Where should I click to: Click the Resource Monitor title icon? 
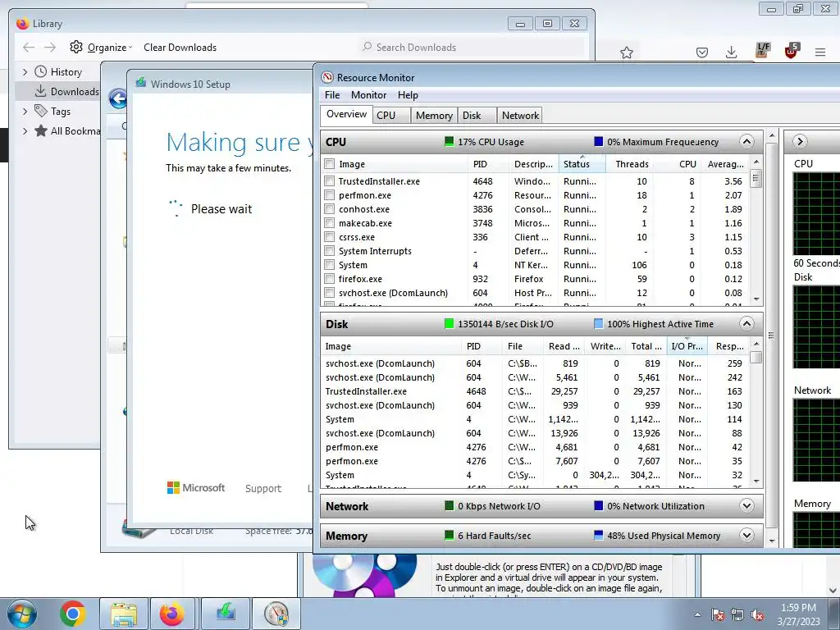click(327, 77)
